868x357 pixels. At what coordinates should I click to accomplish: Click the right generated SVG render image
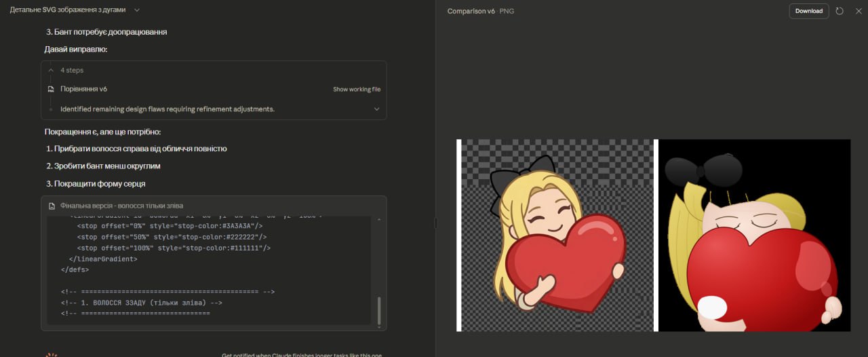pyautogui.click(x=754, y=236)
